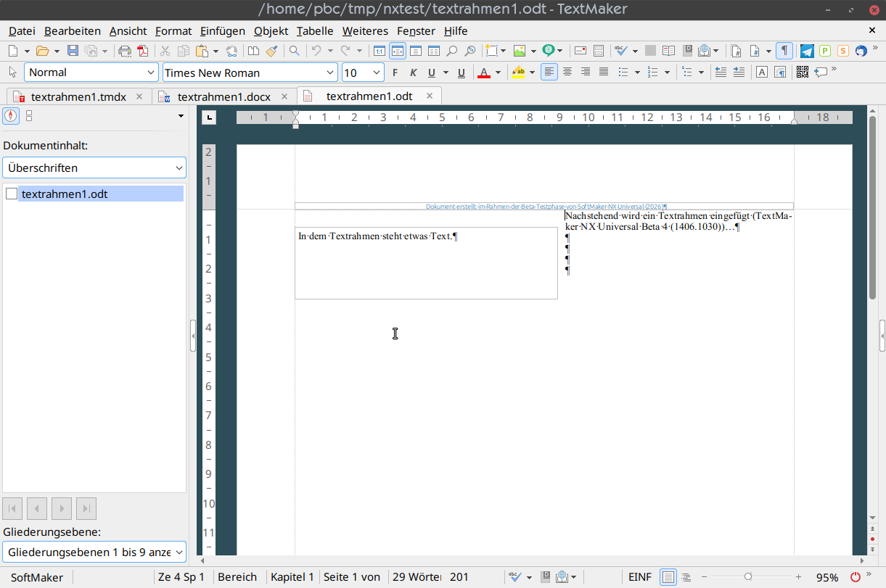Click the character formatting A icon
886x588 pixels.
coord(762,72)
